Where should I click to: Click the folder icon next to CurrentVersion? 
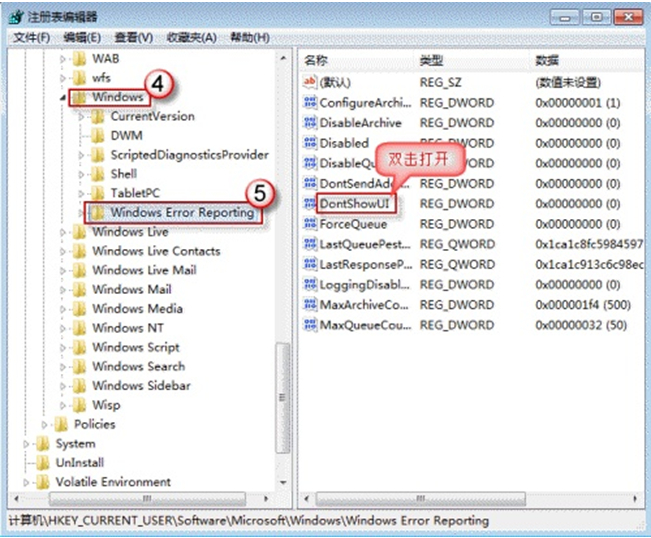98,116
